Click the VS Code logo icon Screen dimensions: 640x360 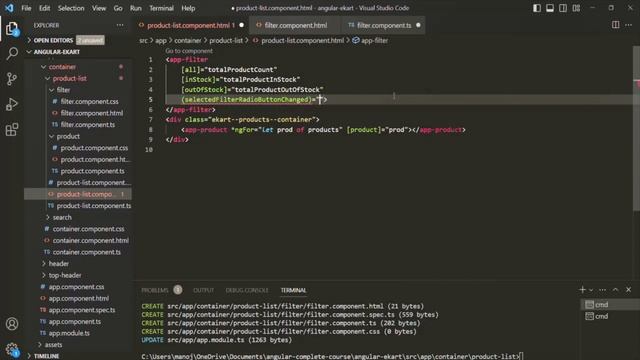pos(9,8)
